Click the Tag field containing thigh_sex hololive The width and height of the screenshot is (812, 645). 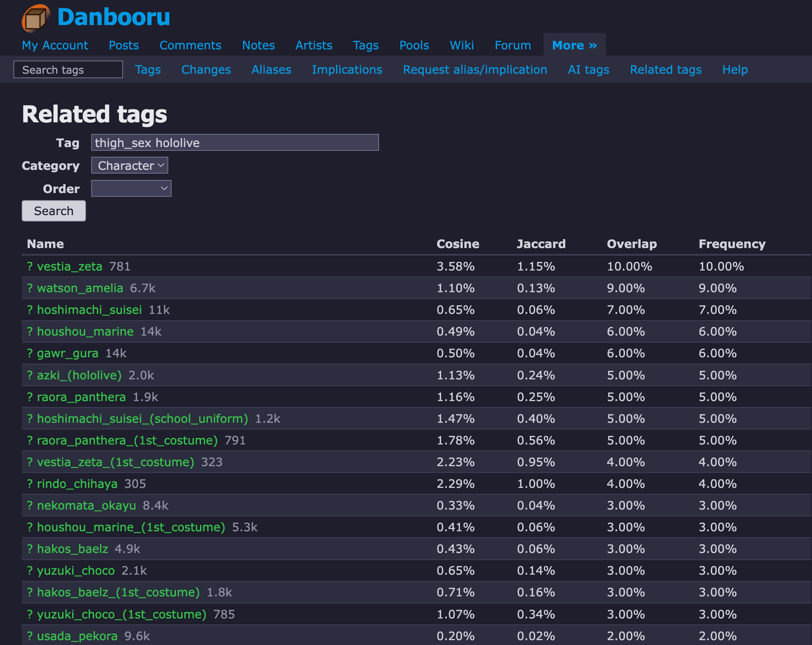click(235, 143)
